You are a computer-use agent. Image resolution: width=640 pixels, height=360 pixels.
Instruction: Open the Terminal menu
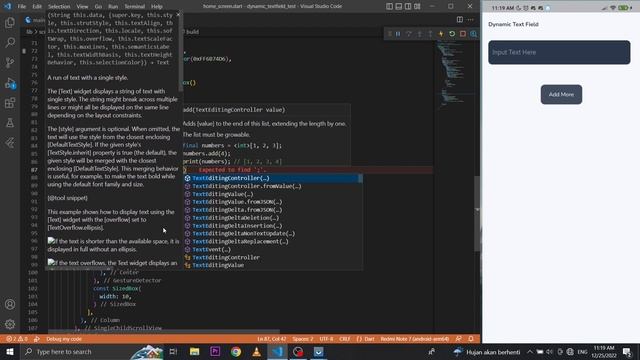[x=135, y=7]
